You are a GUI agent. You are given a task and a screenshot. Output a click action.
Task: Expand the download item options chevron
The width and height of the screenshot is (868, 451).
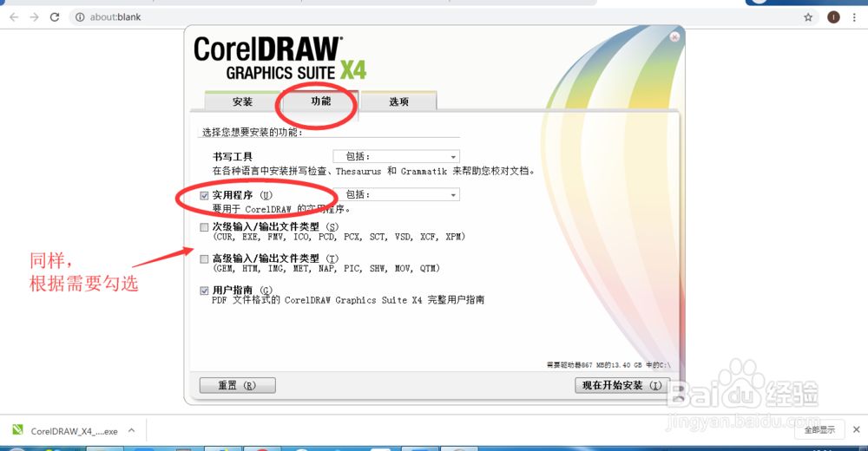[132, 430]
